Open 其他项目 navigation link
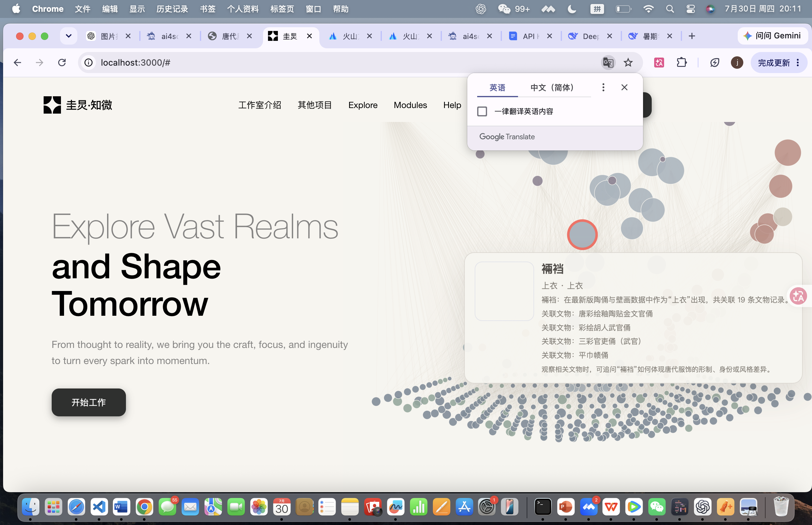The height and width of the screenshot is (525, 812). [314, 105]
